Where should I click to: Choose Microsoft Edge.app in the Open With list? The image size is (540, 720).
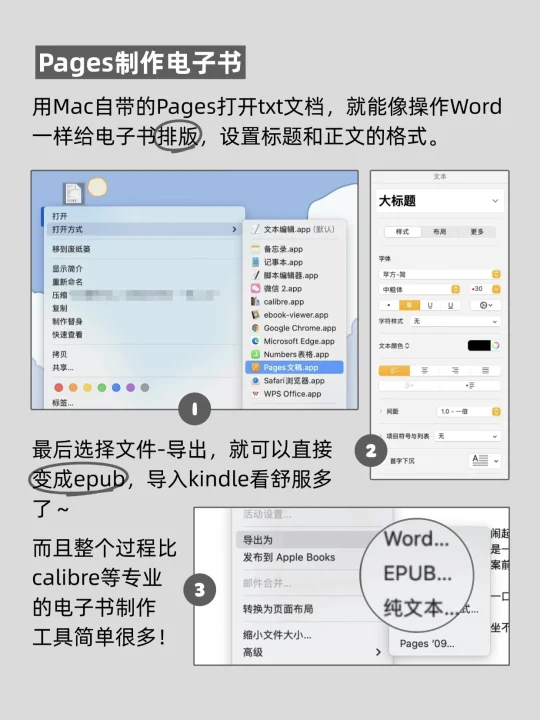pos(294,341)
